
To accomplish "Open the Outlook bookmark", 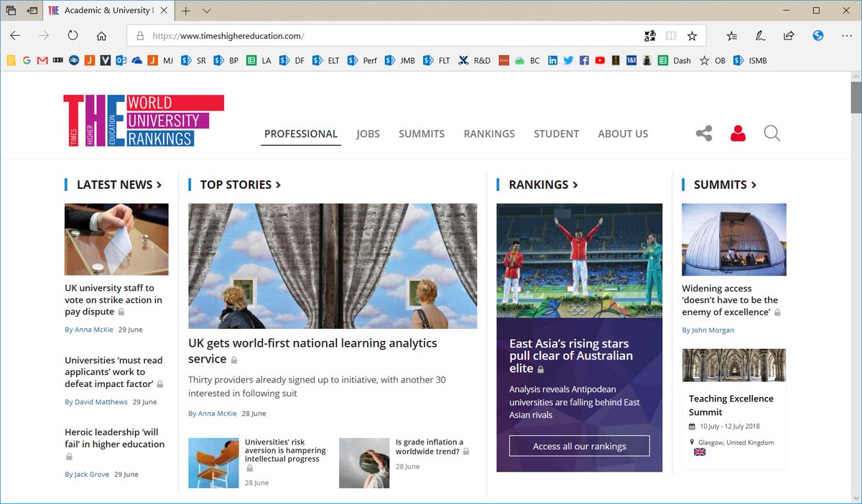I will 121,60.
